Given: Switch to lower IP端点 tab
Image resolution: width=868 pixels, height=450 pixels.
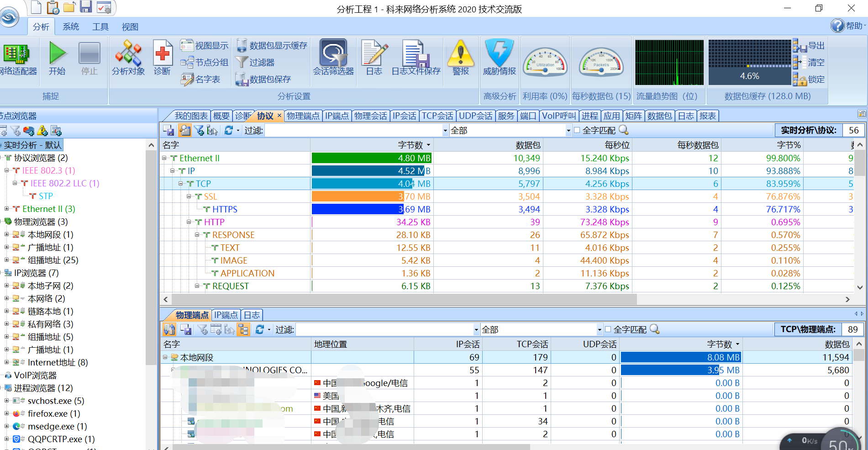Looking at the screenshot, I should click(x=226, y=315).
